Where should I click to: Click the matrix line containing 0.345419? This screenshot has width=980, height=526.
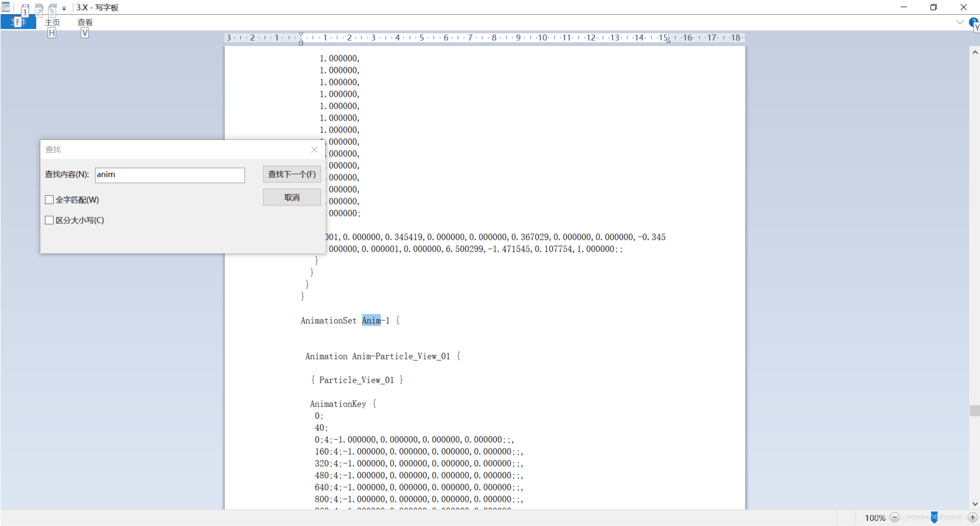[495, 237]
